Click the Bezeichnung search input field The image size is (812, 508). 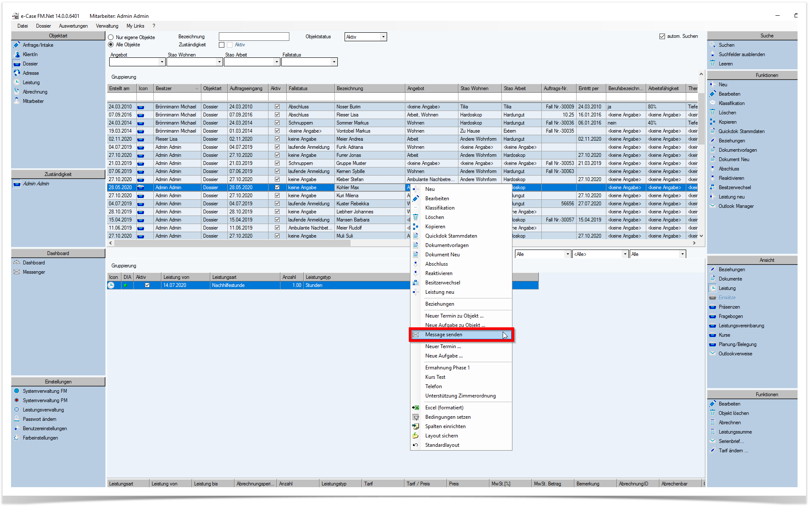(x=254, y=37)
